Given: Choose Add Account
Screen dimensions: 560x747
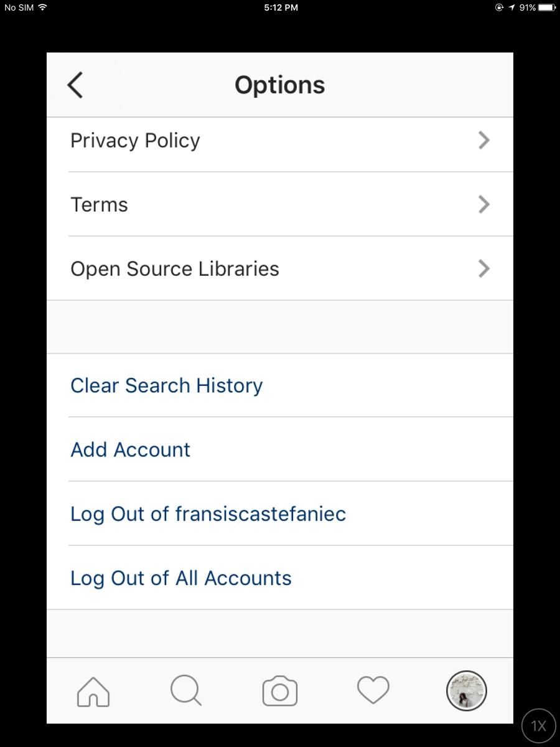Looking at the screenshot, I should click(x=280, y=449).
